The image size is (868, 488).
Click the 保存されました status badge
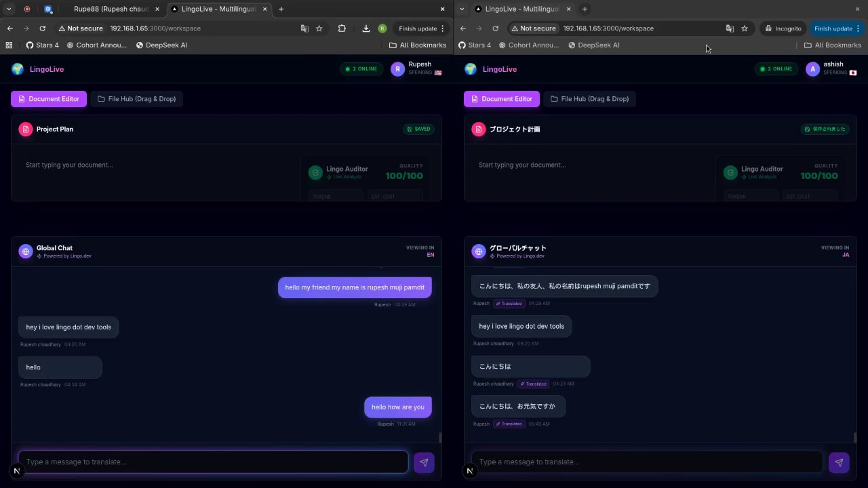[x=825, y=129]
